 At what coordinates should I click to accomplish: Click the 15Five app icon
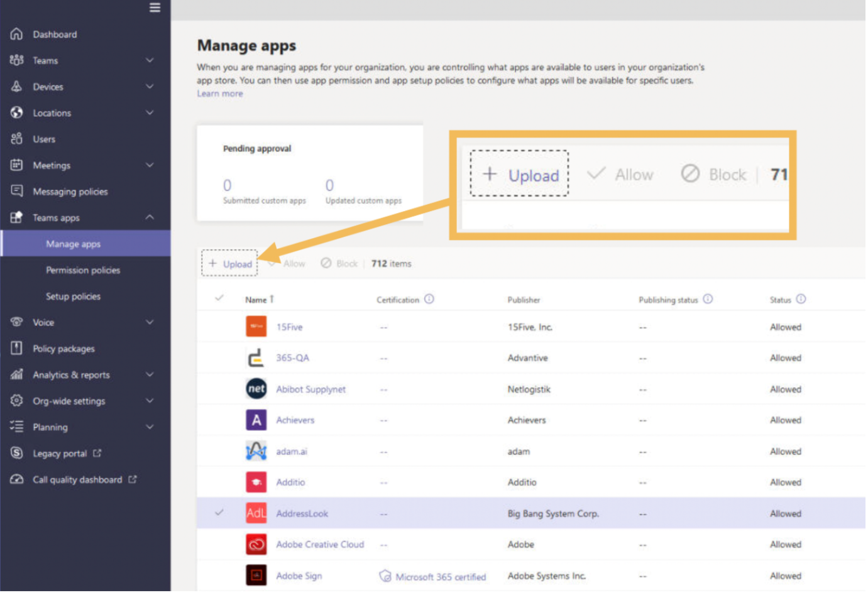tap(256, 327)
